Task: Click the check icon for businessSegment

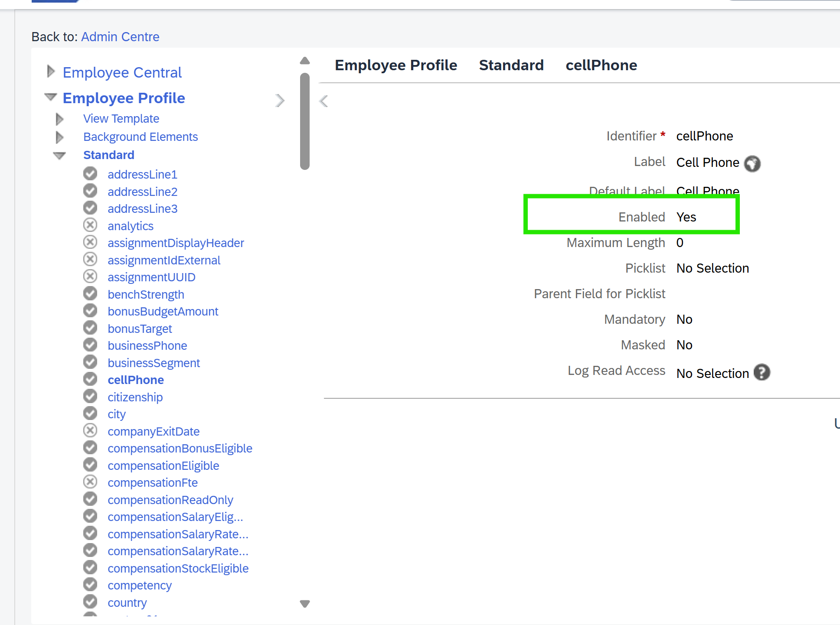Action: [90, 362]
